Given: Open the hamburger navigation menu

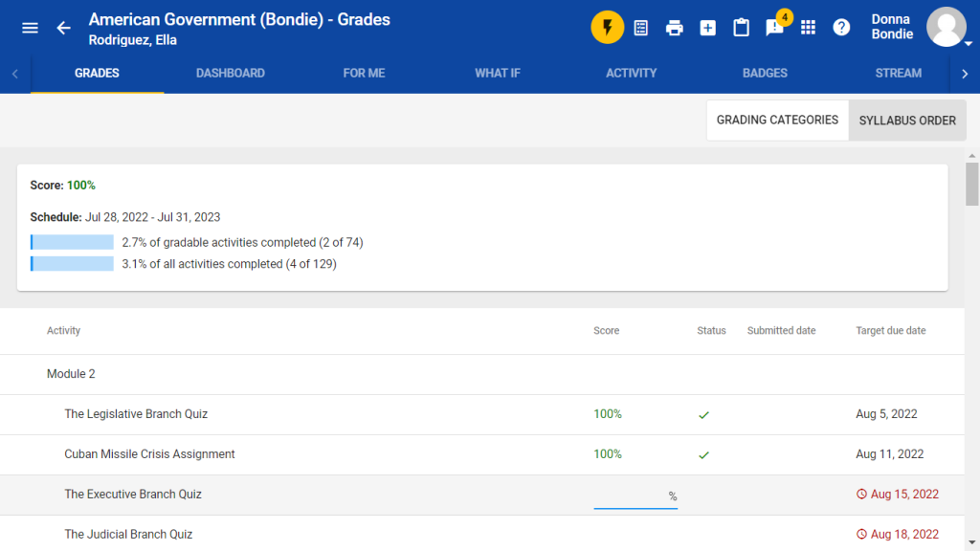Looking at the screenshot, I should [x=30, y=28].
